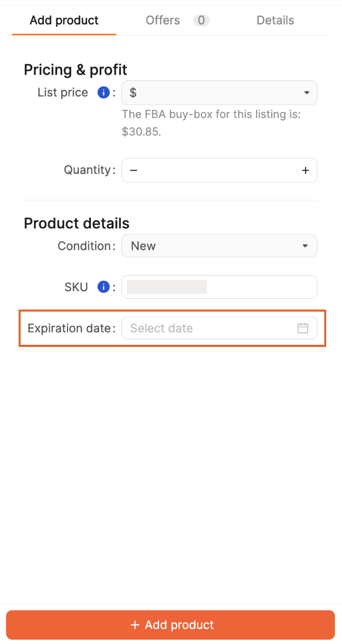
Task: Increase quantity with the plus icon
Action: click(x=306, y=170)
